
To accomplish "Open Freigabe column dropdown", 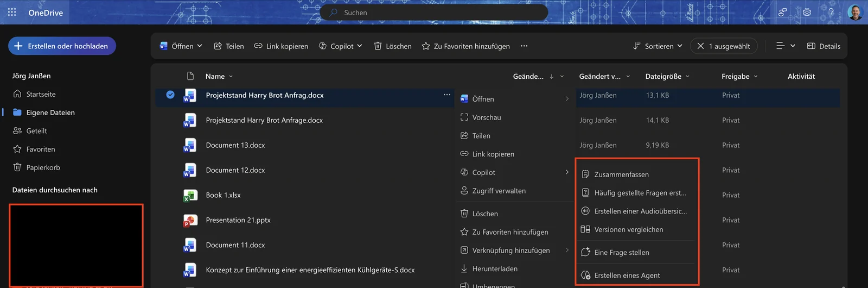I will click(739, 77).
